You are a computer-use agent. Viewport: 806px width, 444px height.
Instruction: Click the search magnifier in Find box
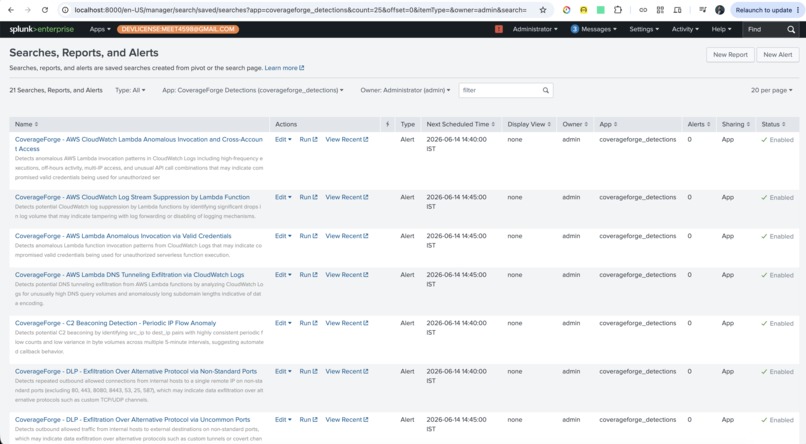pyautogui.click(x=791, y=29)
